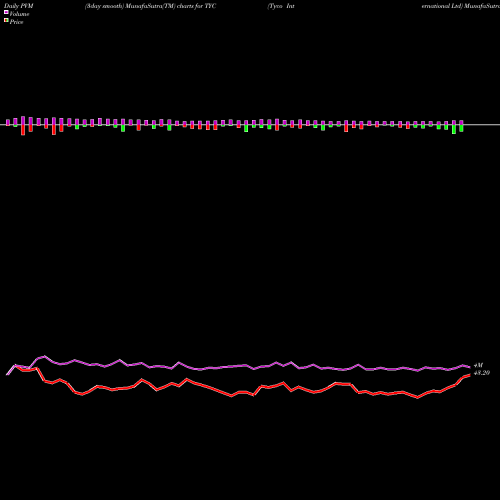Click the Volume legend label
500x500 pixels.
click(19, 14)
